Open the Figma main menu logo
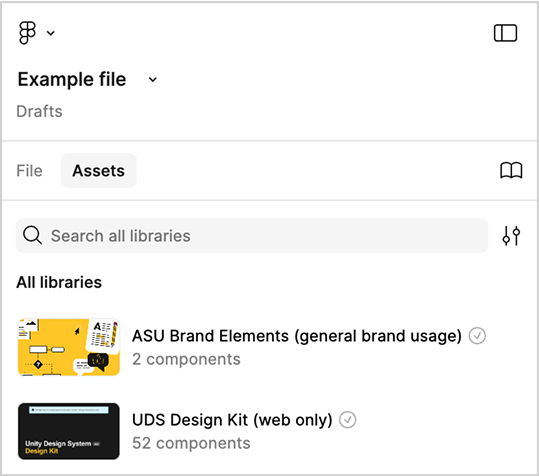This screenshot has width=539, height=476. click(x=27, y=33)
